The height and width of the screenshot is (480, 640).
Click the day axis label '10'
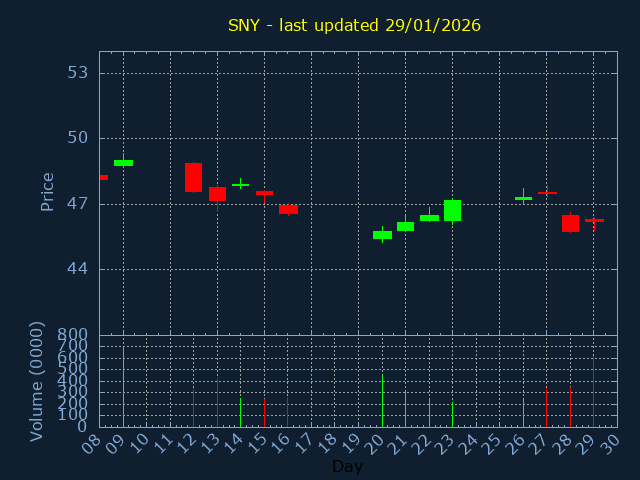pyautogui.click(x=138, y=444)
